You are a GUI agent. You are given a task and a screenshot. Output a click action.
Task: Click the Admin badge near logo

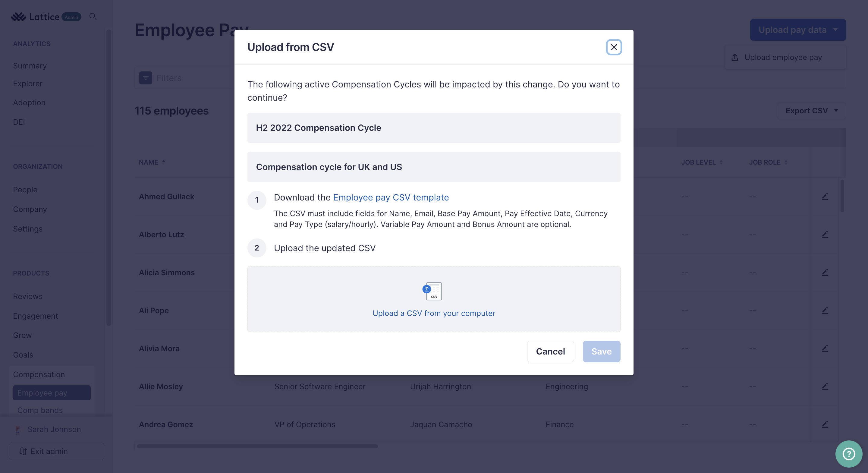pos(71,17)
